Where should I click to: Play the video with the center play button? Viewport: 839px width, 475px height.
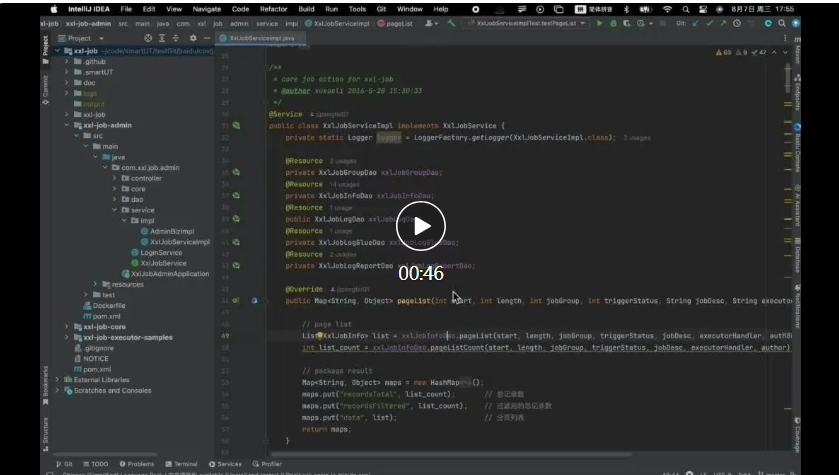coord(421,226)
